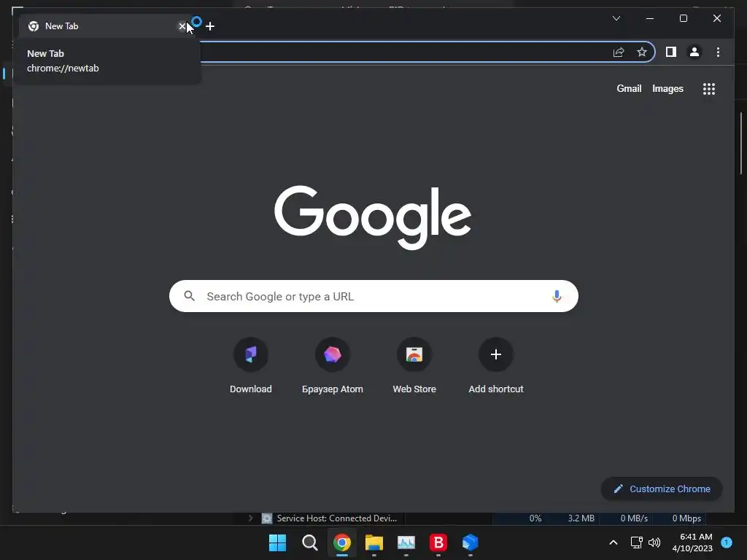This screenshot has width=747, height=560.
Task: Click Add shortcut button
Action: tap(496, 366)
